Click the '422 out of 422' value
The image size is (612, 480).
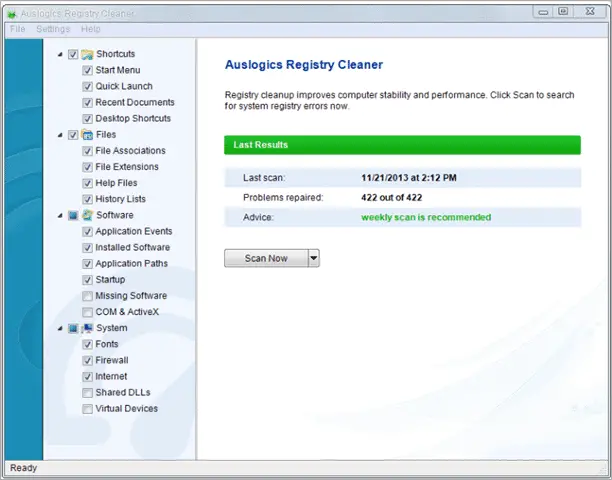[x=391, y=198]
